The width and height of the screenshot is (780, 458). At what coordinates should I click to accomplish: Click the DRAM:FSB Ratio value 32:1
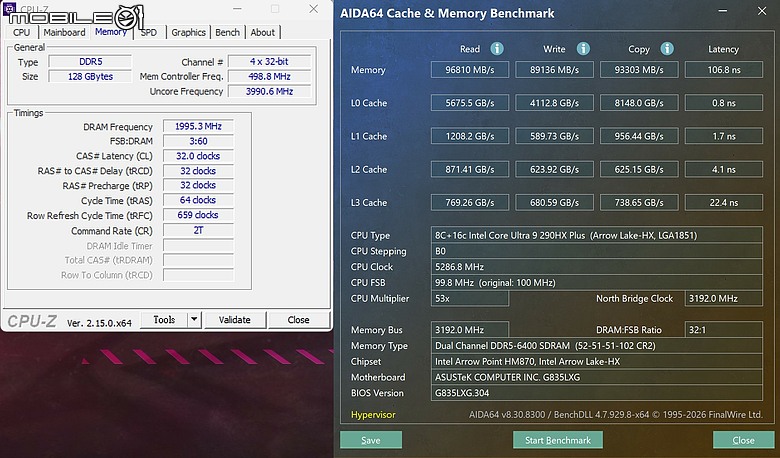724,330
